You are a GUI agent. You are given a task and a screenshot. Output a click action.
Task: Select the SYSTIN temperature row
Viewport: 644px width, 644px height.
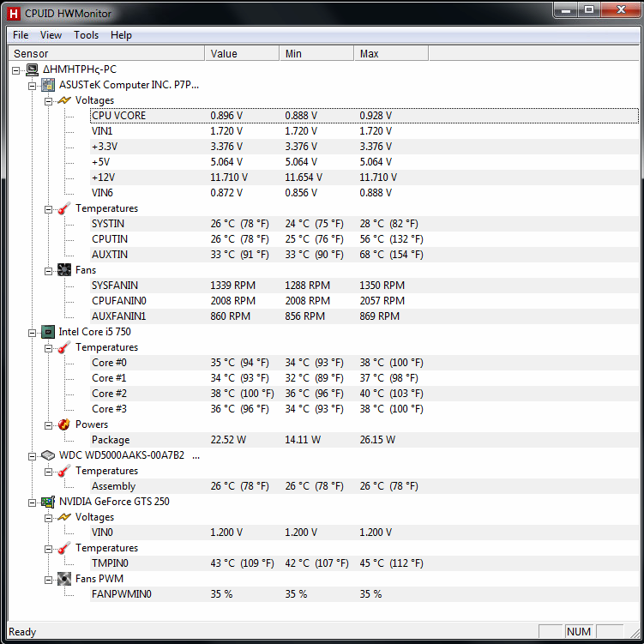(364, 224)
